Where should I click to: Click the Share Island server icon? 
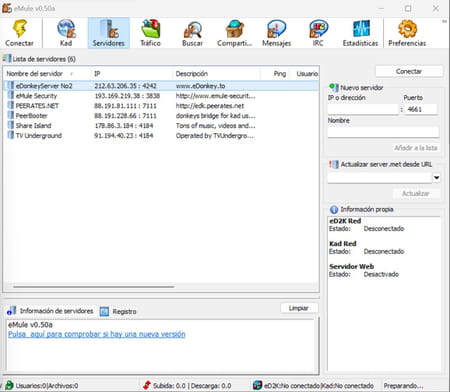point(11,126)
